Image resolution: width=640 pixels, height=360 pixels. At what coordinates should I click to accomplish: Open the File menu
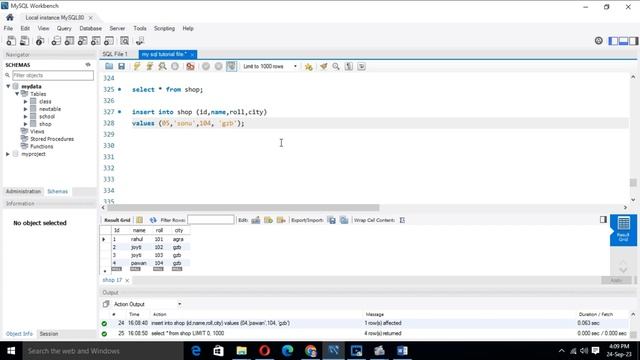(x=8, y=28)
